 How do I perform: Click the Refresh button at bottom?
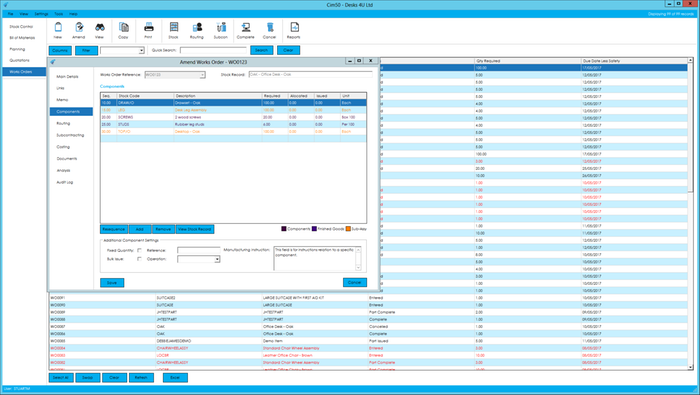point(142,378)
